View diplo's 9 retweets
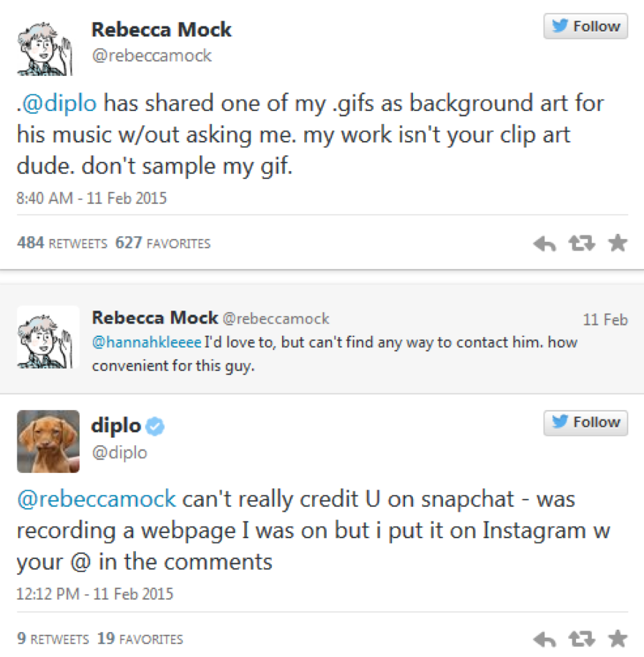Viewport: 644px width, 657px height. click(x=53, y=638)
